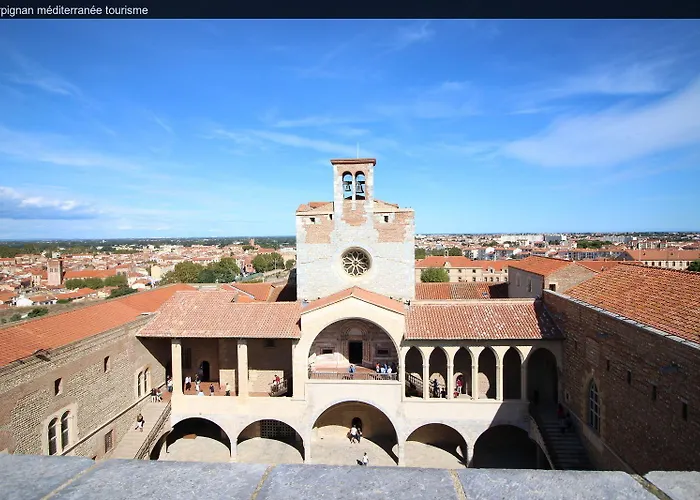Click the double arched window on left wall
The width and height of the screenshot is (700, 500).
click(x=58, y=433)
